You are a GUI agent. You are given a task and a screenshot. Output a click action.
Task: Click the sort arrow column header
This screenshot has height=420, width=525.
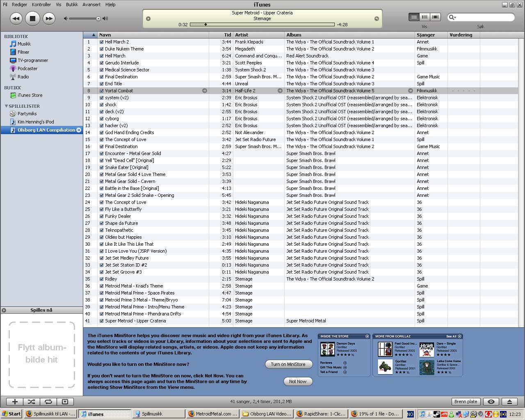coord(90,35)
